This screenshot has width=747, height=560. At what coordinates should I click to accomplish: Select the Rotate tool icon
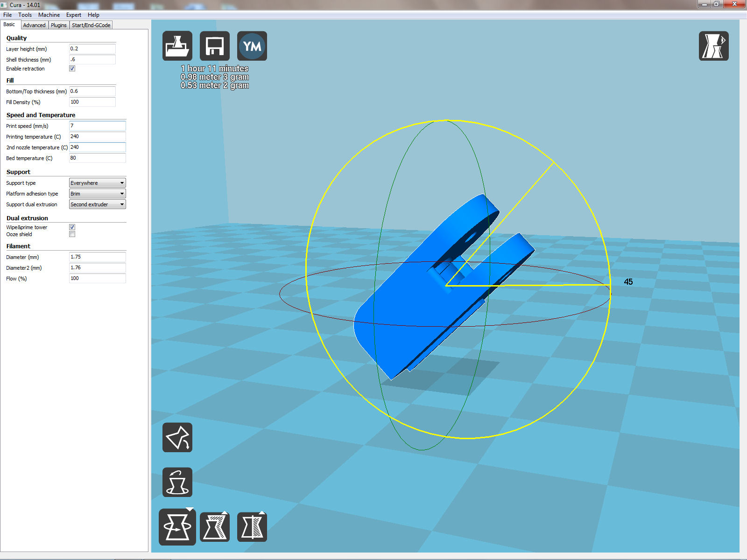(177, 527)
